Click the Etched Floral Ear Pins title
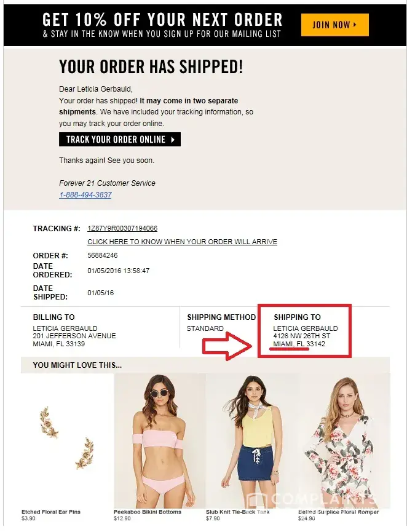The width and height of the screenshot is (407, 532). (51, 512)
